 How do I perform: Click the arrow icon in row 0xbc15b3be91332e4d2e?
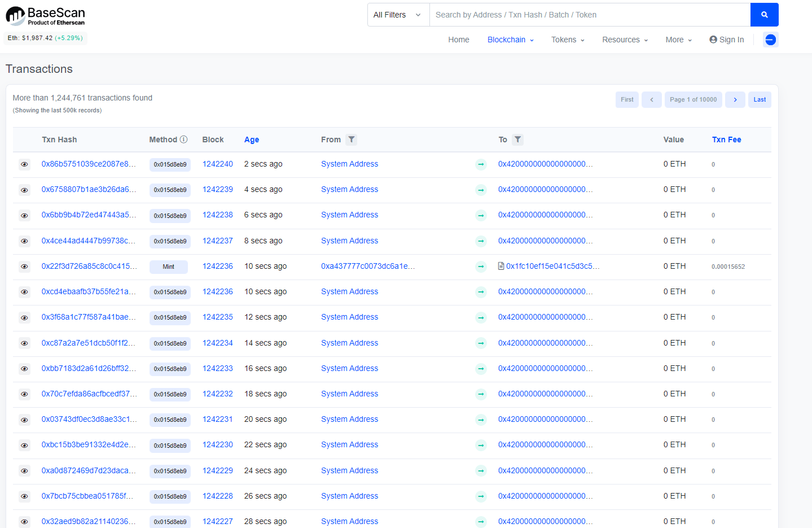(x=481, y=445)
